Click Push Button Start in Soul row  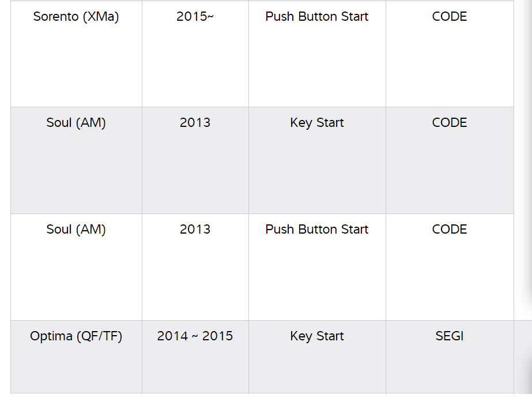pyautogui.click(x=317, y=230)
